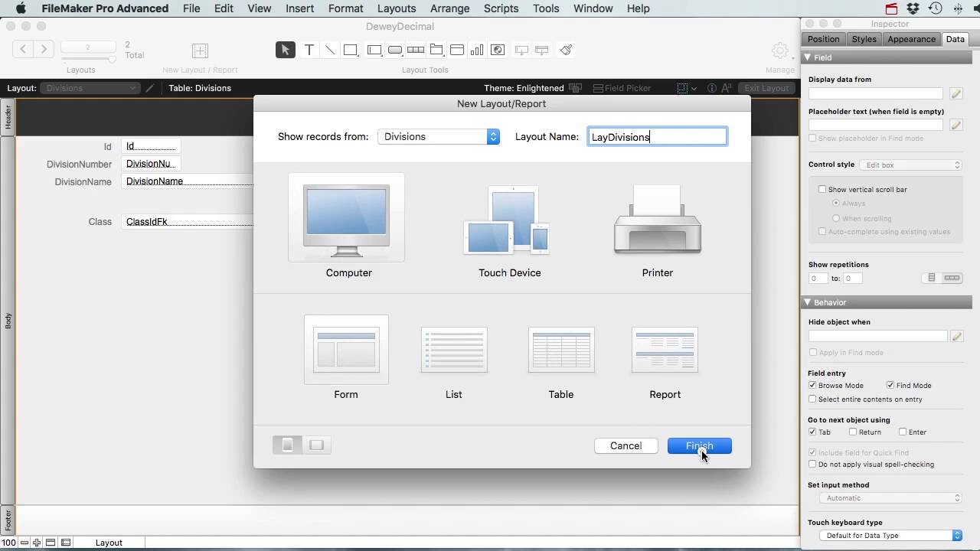
Task: Click Cancel button in dialog
Action: [x=626, y=445]
